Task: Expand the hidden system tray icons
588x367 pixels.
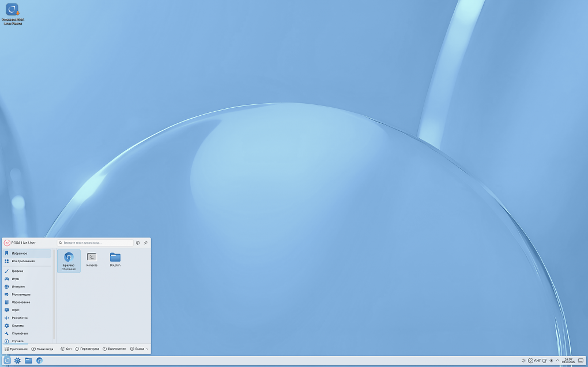Action: (x=557, y=361)
